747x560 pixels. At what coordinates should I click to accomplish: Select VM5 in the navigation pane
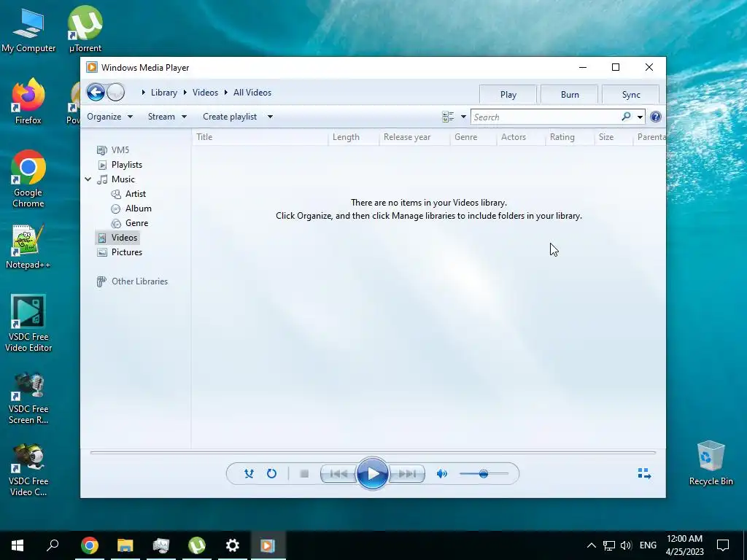click(120, 150)
